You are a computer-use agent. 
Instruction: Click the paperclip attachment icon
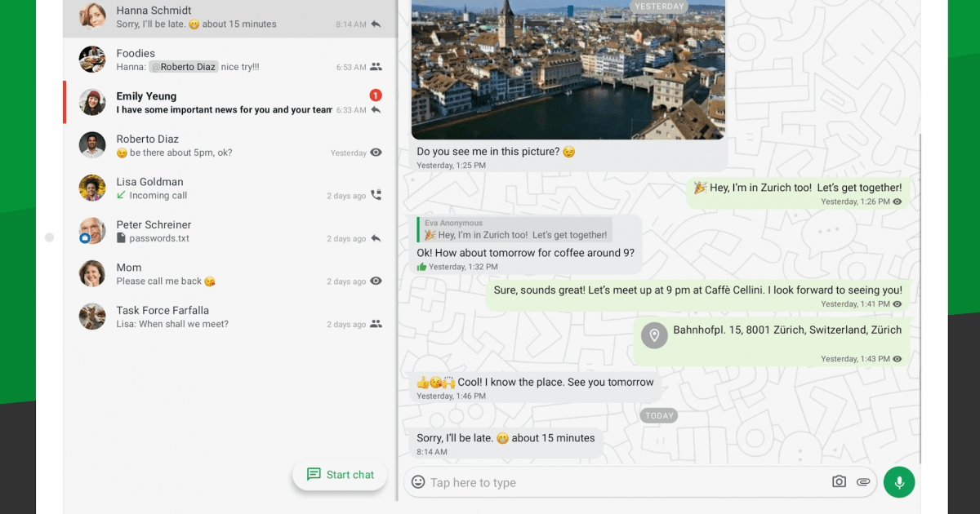[x=863, y=482]
